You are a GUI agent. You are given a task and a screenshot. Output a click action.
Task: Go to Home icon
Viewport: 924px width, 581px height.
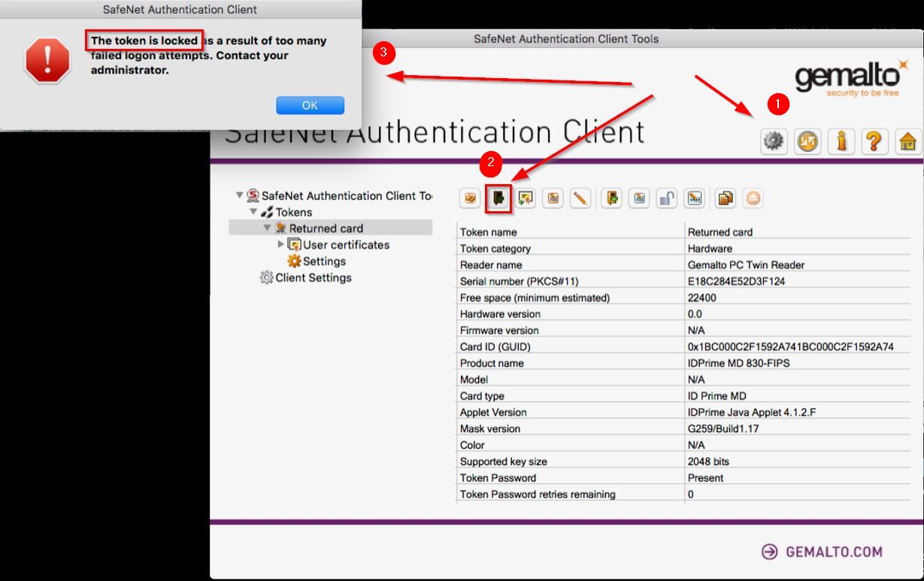(907, 141)
